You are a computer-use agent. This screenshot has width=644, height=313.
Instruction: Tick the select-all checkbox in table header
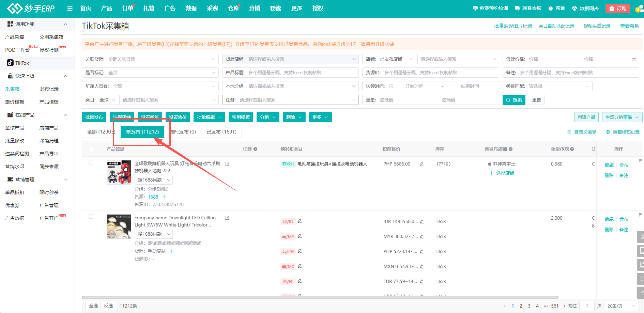[x=91, y=149]
